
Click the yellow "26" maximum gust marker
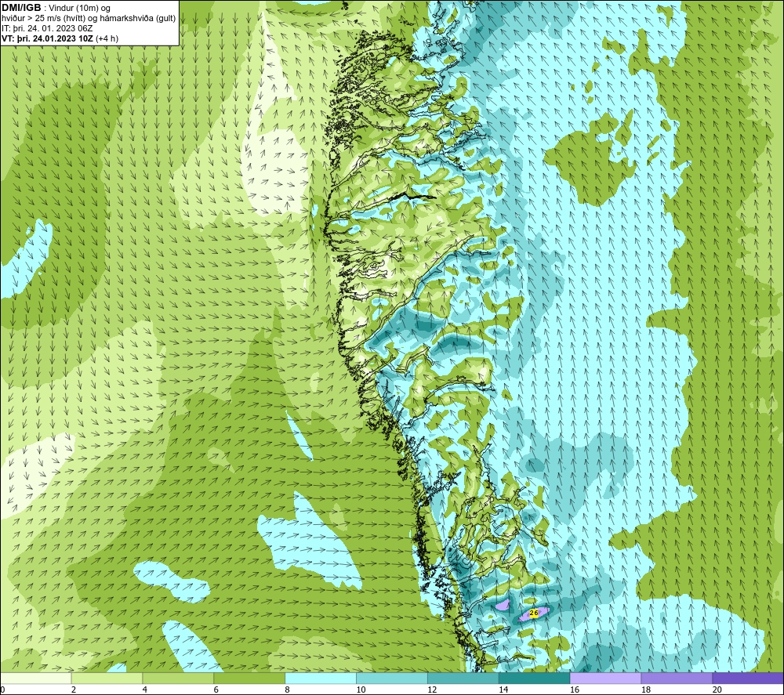tap(533, 613)
